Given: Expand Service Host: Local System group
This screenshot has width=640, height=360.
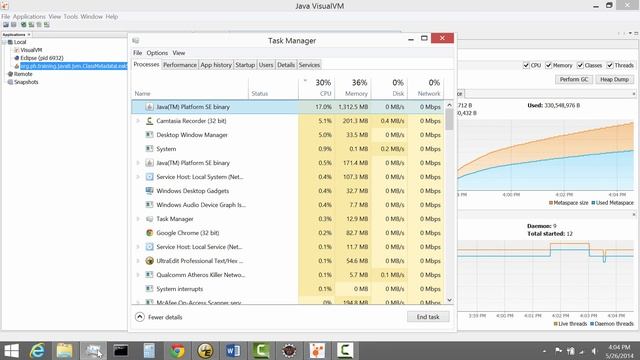Looking at the screenshot, I should pos(138,177).
